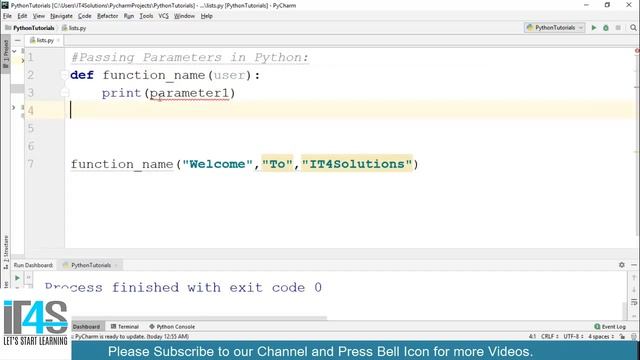Open the Python Console tool window
640x360 pixels.
point(172,327)
